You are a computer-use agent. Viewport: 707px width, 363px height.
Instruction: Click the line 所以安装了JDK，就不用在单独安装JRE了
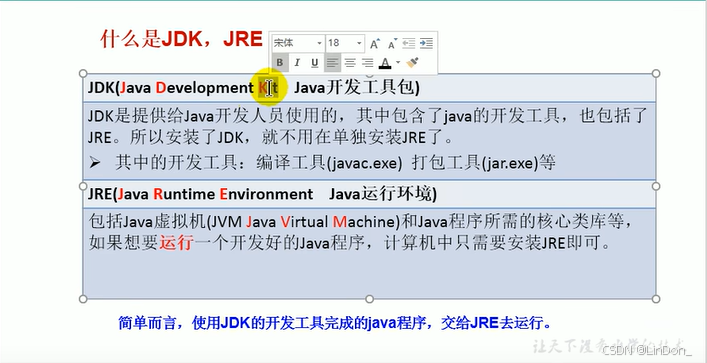pos(291,138)
